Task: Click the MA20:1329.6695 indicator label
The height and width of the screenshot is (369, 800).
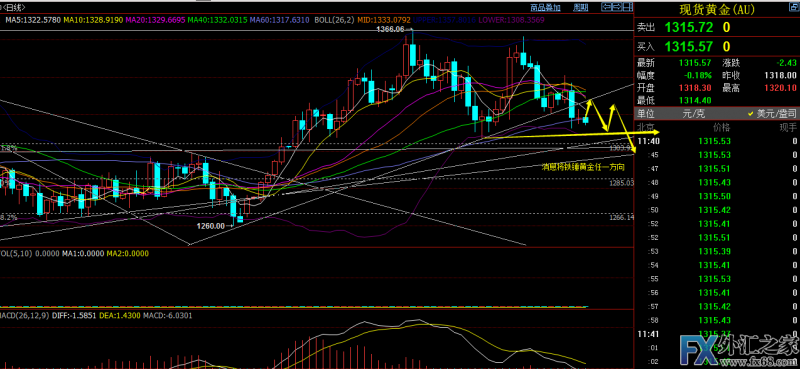Action: tap(155, 19)
